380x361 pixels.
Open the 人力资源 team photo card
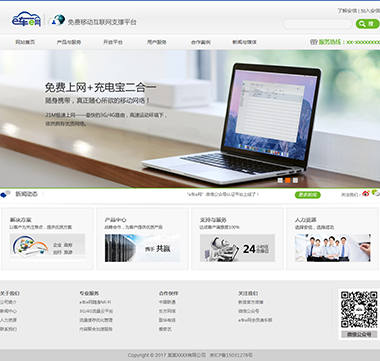[333, 248]
